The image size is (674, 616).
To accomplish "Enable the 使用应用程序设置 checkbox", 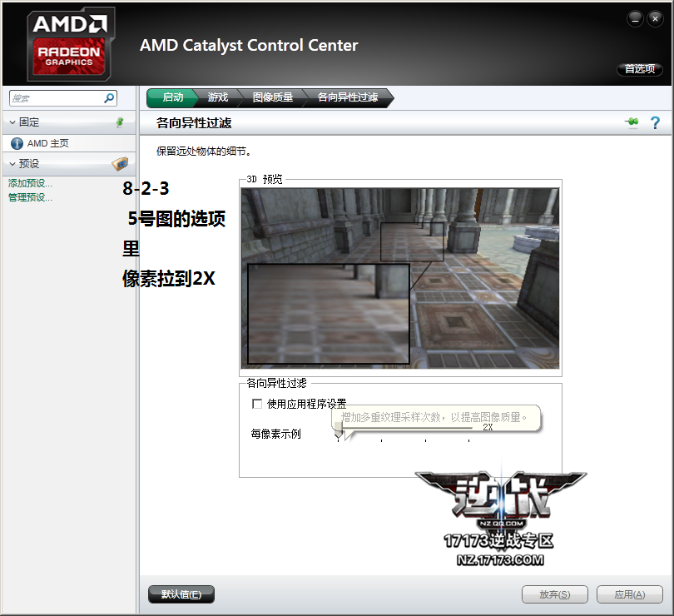I will pyautogui.click(x=257, y=404).
